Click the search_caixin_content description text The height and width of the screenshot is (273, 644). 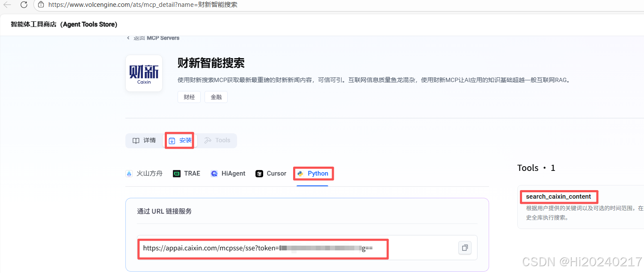coord(585,213)
